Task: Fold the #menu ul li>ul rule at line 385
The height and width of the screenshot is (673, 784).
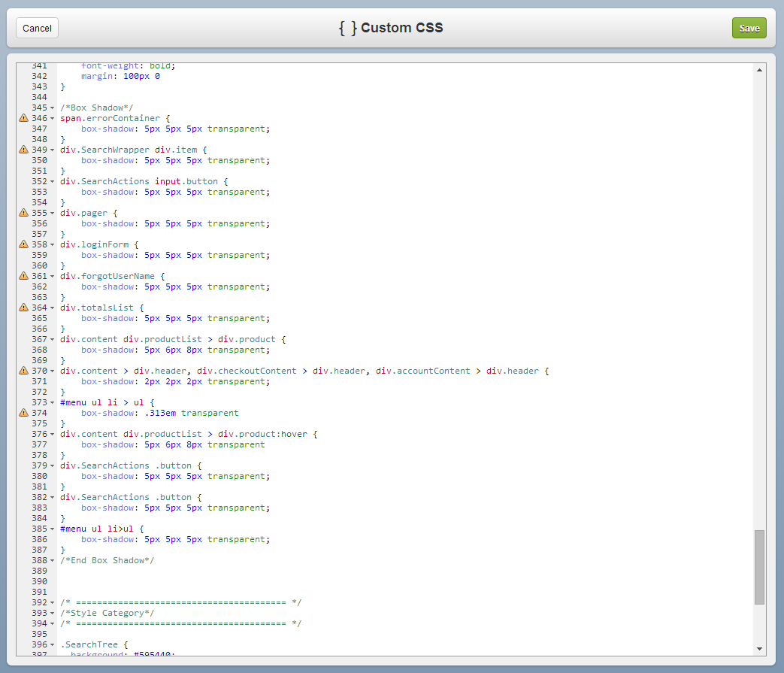Action: pyautogui.click(x=52, y=529)
